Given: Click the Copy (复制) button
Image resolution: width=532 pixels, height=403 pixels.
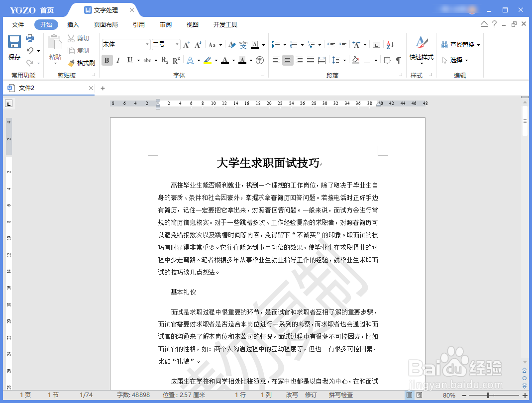Looking at the screenshot, I should [x=78, y=51].
